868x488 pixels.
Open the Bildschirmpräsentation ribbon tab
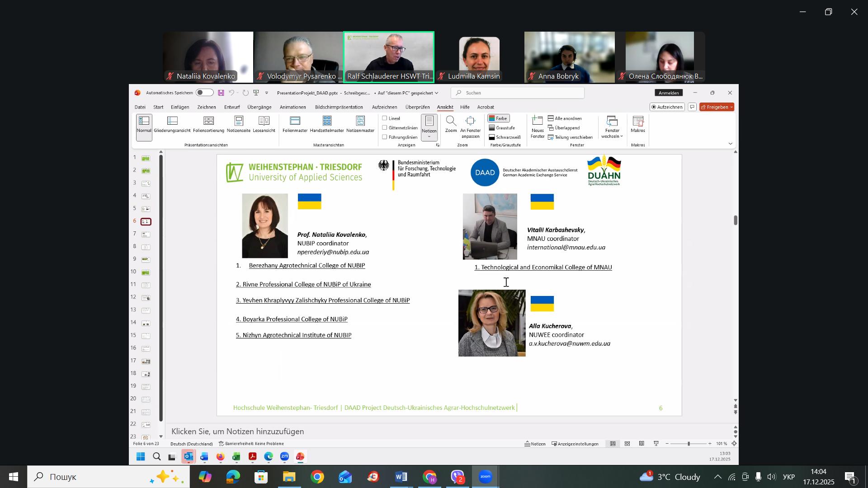click(339, 107)
